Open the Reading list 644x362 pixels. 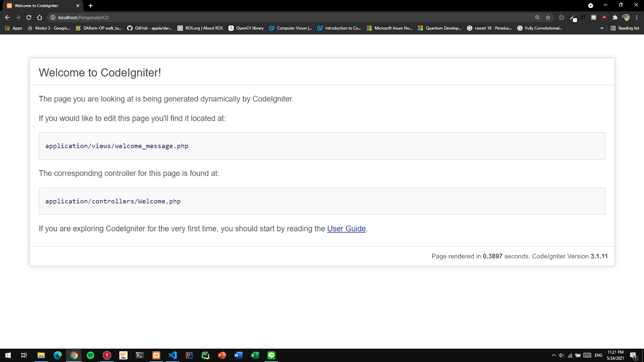(x=625, y=28)
